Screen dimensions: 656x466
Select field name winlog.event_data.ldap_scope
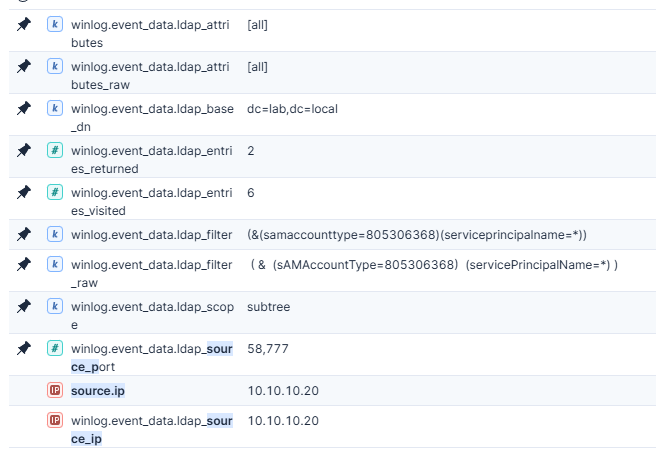pyautogui.click(x=152, y=315)
